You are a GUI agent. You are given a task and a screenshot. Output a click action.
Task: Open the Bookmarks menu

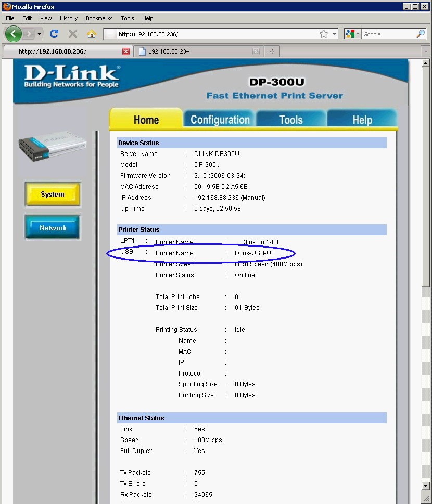pyautogui.click(x=99, y=18)
